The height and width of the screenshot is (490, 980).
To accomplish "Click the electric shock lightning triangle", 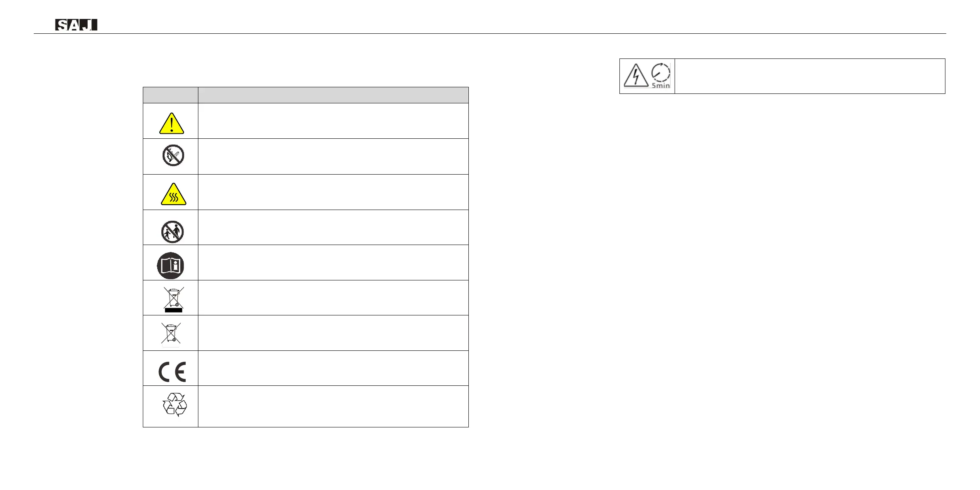I will tap(636, 76).
